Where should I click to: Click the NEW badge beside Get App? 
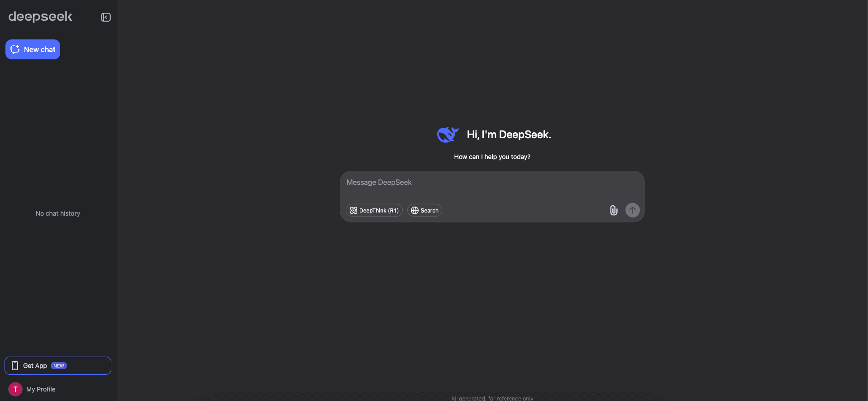click(59, 366)
